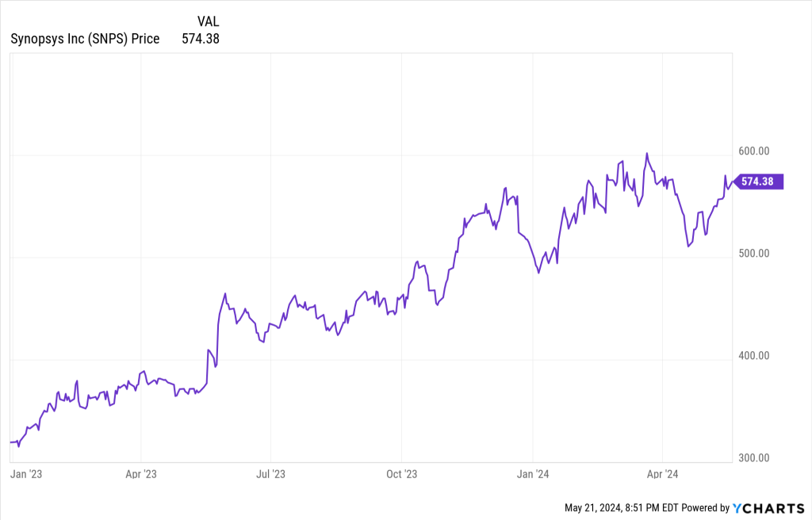Click the Synopsys Inc (SNPS) Price legend label
This screenshot has width=812, height=520.
pyautogui.click(x=85, y=38)
